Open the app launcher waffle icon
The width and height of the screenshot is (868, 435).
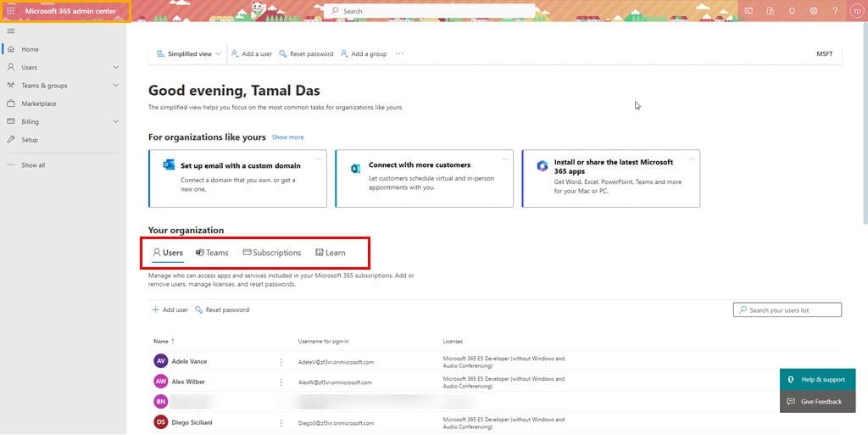coord(10,11)
